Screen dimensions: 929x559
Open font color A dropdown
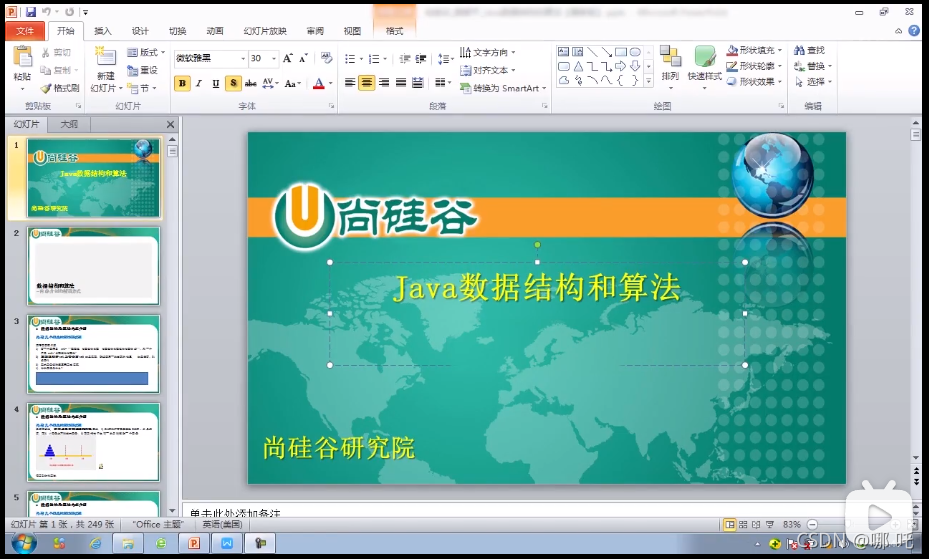(331, 83)
